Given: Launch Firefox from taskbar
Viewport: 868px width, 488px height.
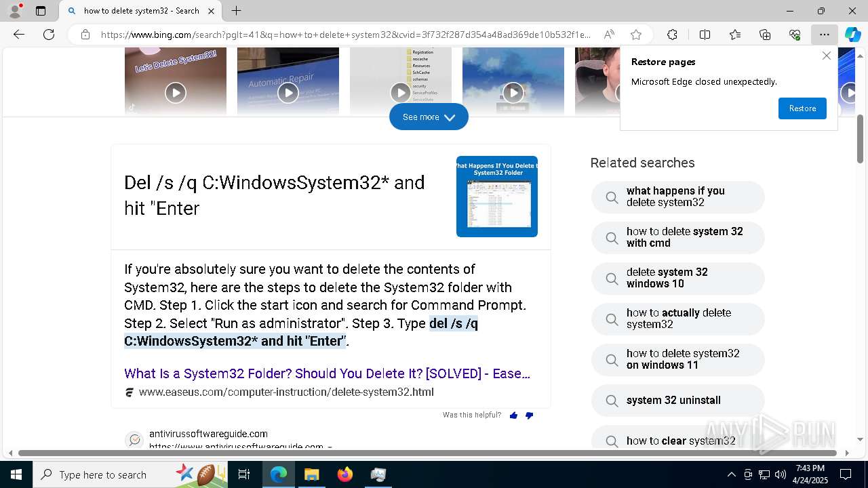Looking at the screenshot, I should tap(345, 474).
